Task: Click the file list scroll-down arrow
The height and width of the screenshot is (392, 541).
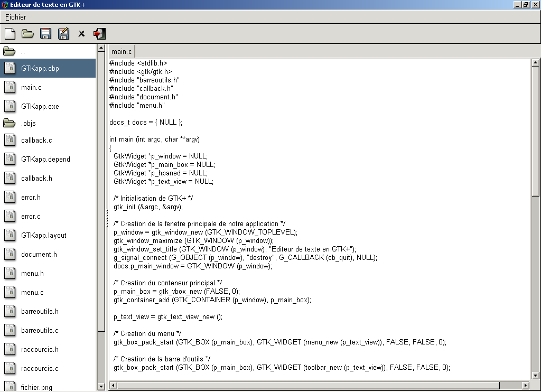Action: (x=101, y=386)
